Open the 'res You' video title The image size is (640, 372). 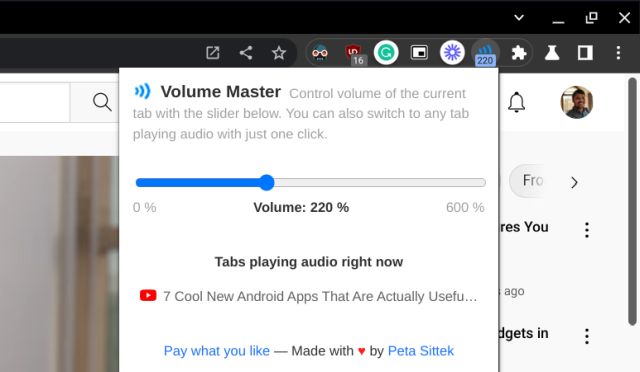[524, 227]
